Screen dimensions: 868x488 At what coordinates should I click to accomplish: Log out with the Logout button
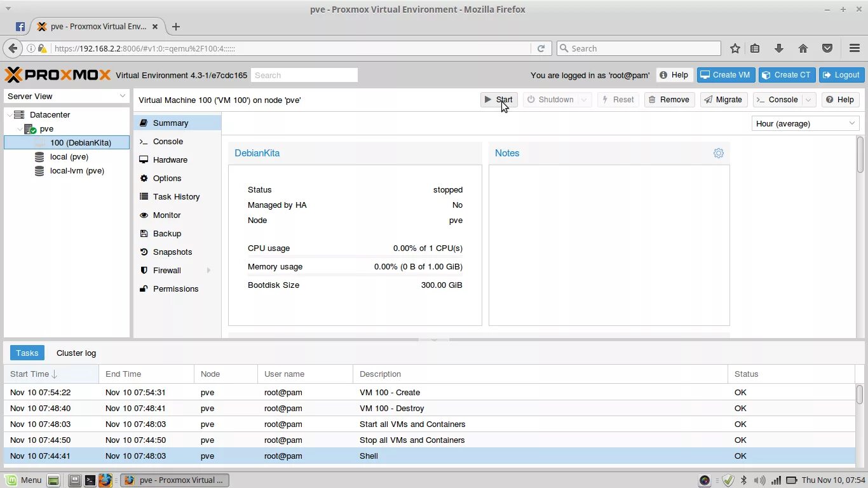841,75
